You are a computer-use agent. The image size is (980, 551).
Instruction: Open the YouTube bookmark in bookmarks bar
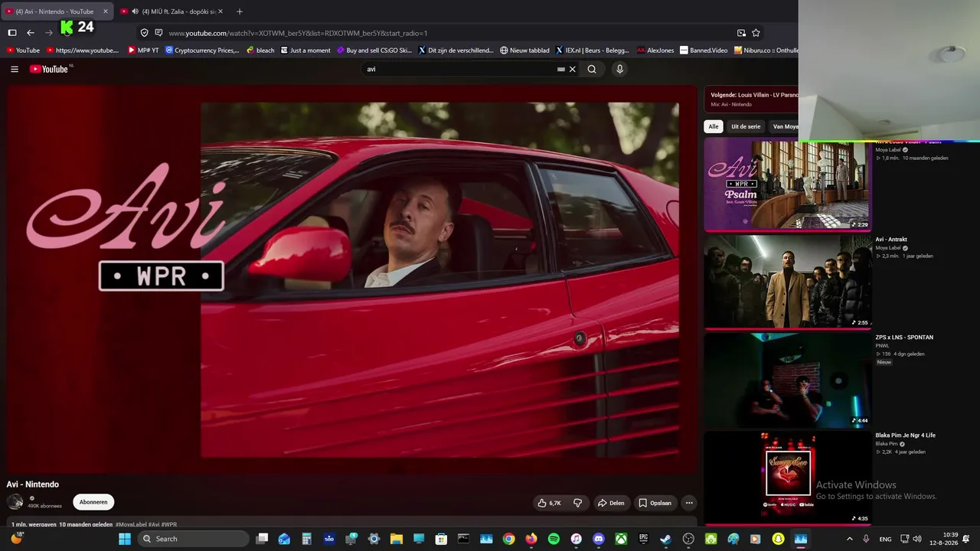[23, 51]
